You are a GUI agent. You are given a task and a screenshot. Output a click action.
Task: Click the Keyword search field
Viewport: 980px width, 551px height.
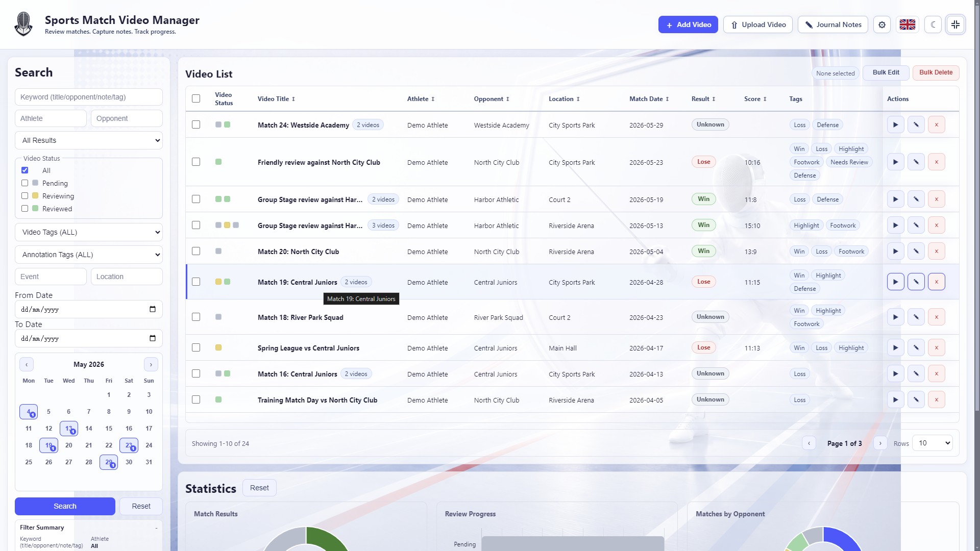pos(89,97)
